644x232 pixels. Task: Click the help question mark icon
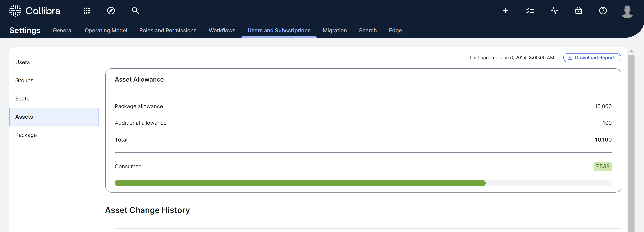[602, 11]
